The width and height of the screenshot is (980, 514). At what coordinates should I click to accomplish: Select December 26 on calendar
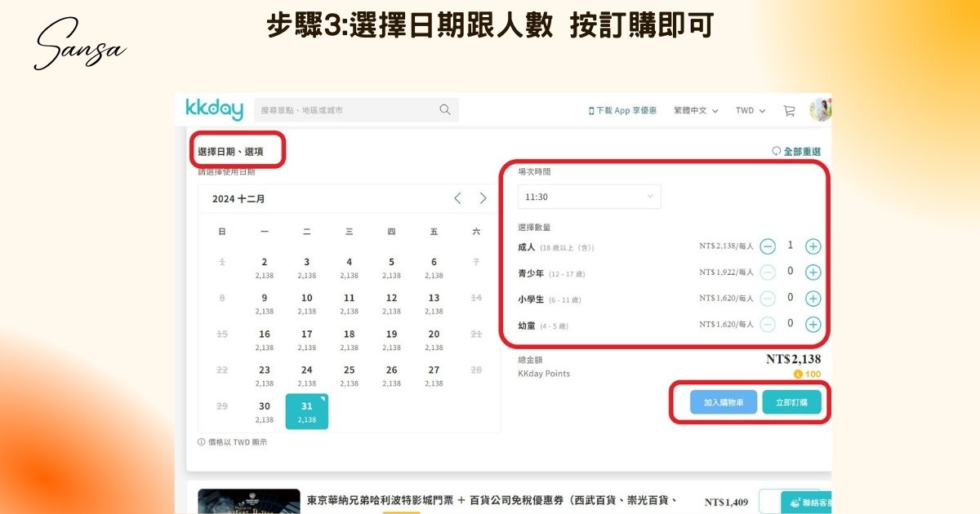point(392,375)
